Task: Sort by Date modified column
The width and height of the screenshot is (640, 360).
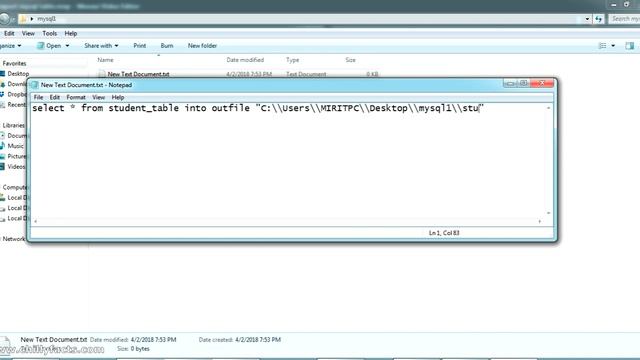Action: (x=245, y=60)
